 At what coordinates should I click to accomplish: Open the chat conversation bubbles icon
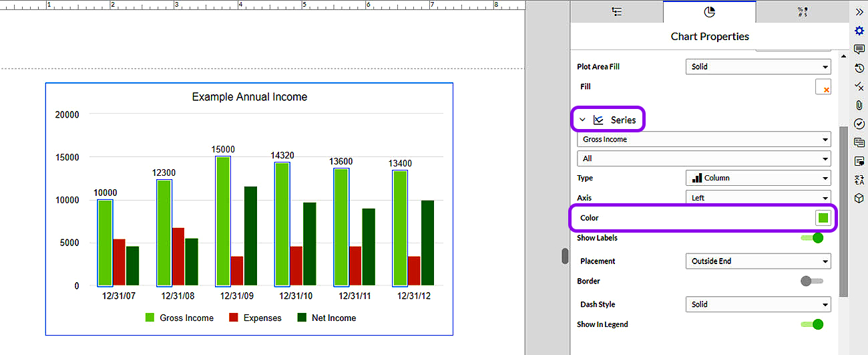pyautogui.click(x=859, y=142)
